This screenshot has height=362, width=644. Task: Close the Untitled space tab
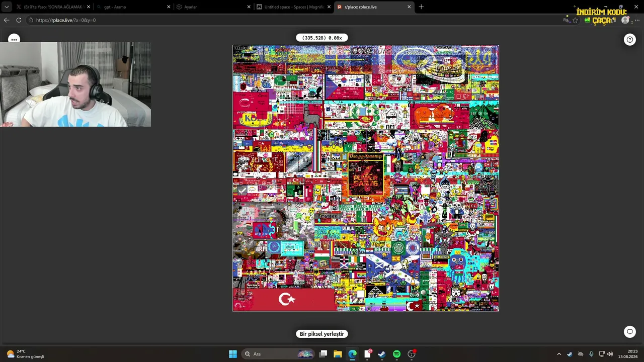pos(329,7)
